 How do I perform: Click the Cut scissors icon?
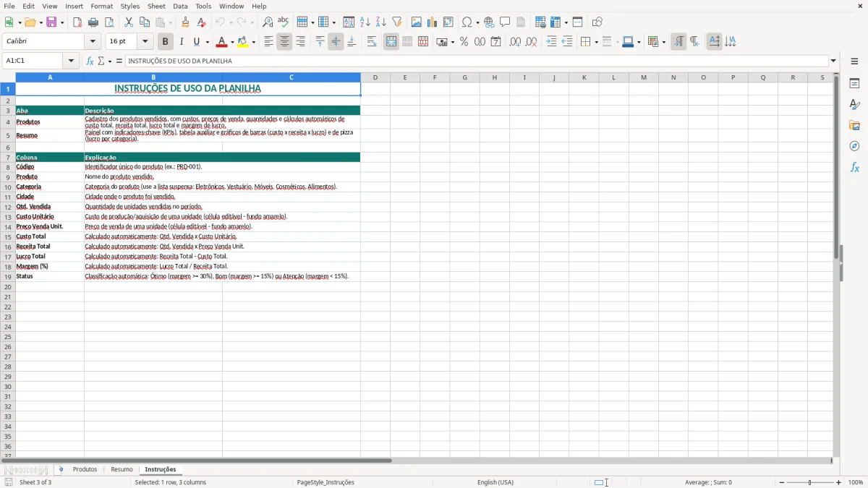coord(129,22)
